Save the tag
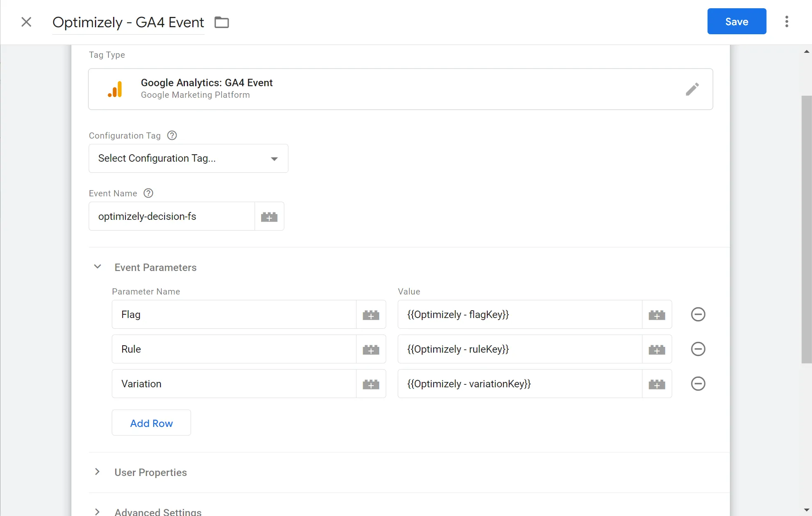The height and width of the screenshot is (516, 812). click(737, 21)
